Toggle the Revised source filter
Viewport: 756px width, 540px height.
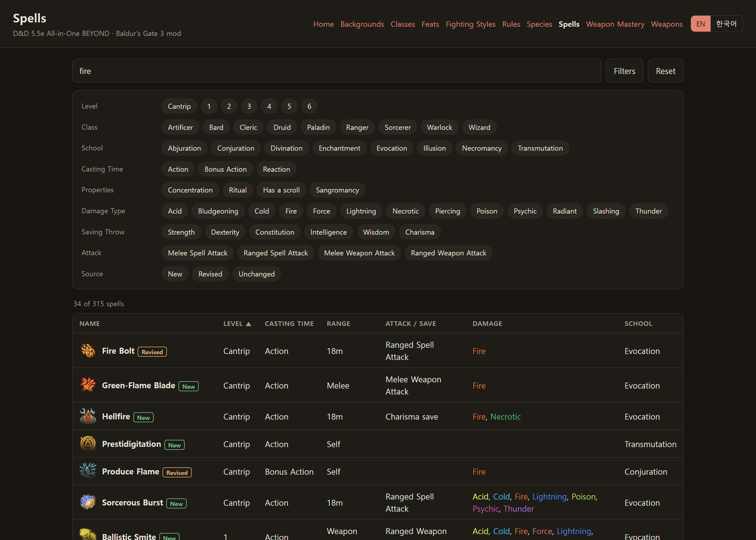tap(210, 274)
